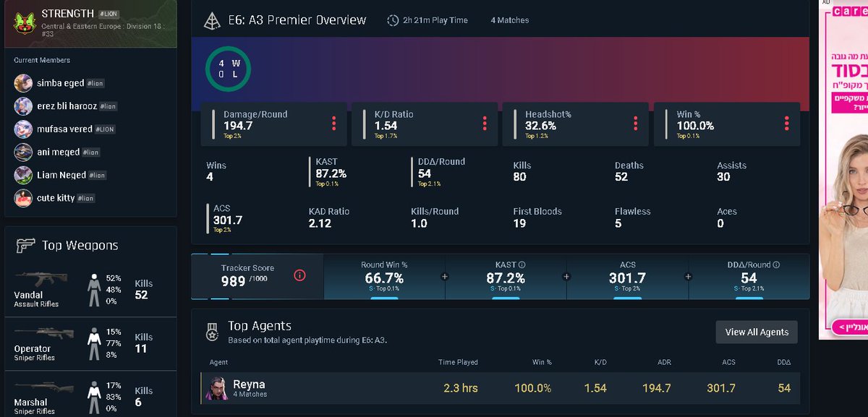Click the ADR column header
868x417 pixels.
pos(664,362)
